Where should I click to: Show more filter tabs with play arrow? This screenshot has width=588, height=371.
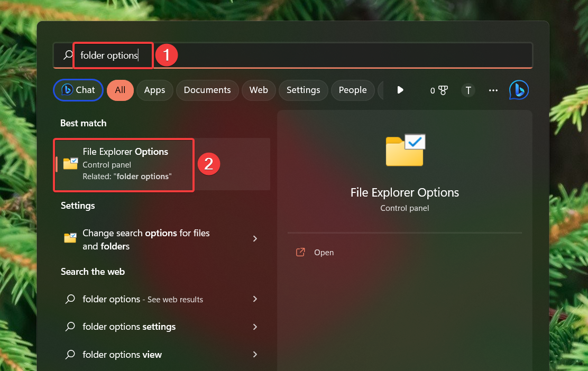point(400,90)
